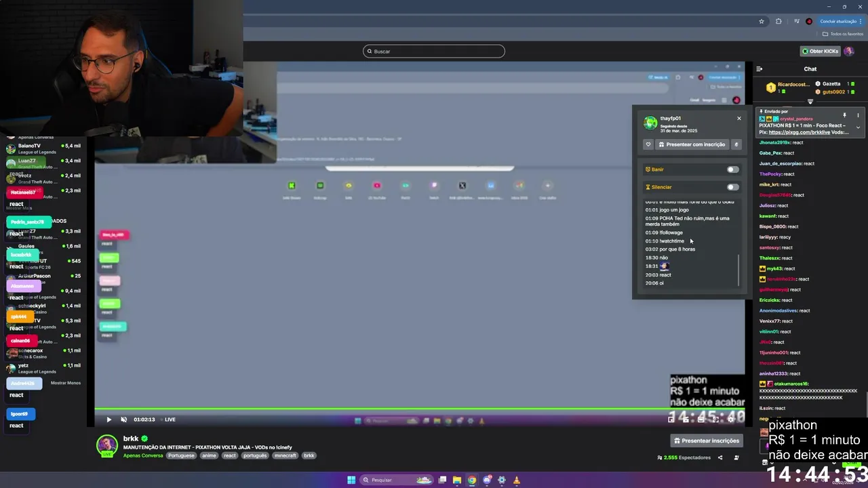Click '03:02 por que 8 horas' message
Viewport: 868px width, 488px height.
pos(670,249)
